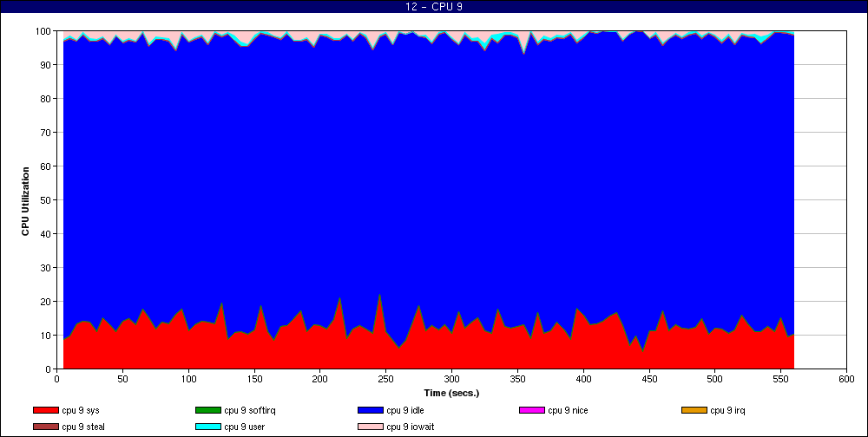Click the x-axis tick label 300
Screen dimensions: 868x437
(x=451, y=380)
